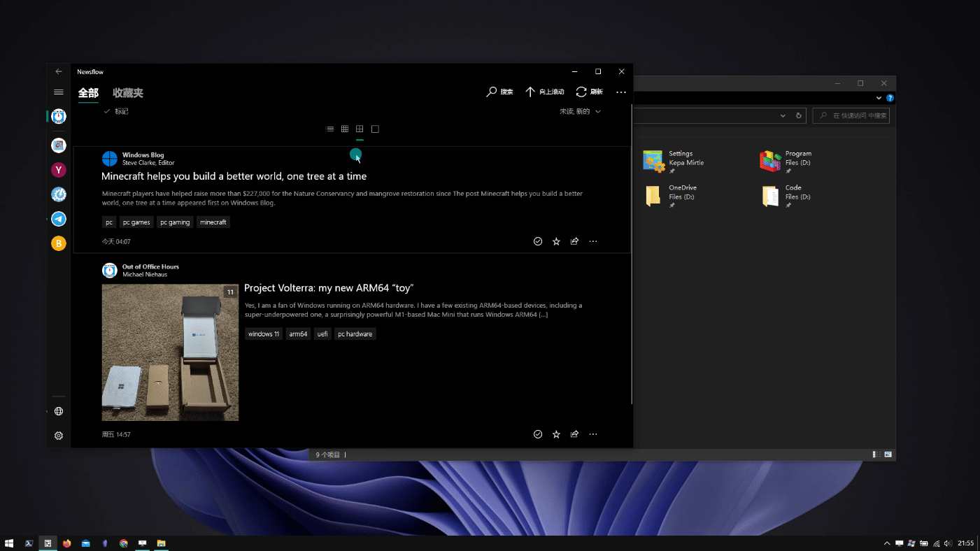980x551 pixels.
Task: Select the 'minecraft' tag
Action: click(x=213, y=222)
